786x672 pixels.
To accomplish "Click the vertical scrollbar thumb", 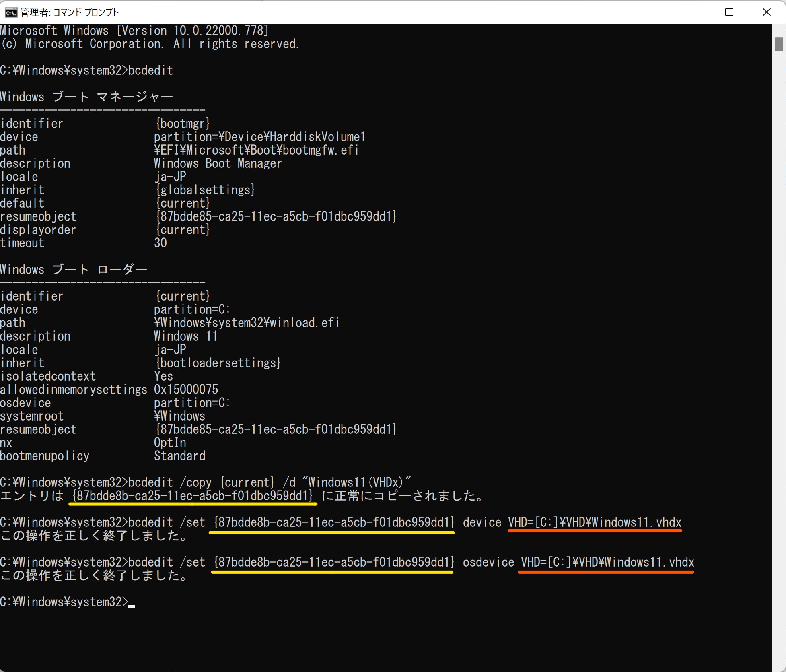I will [x=779, y=44].
